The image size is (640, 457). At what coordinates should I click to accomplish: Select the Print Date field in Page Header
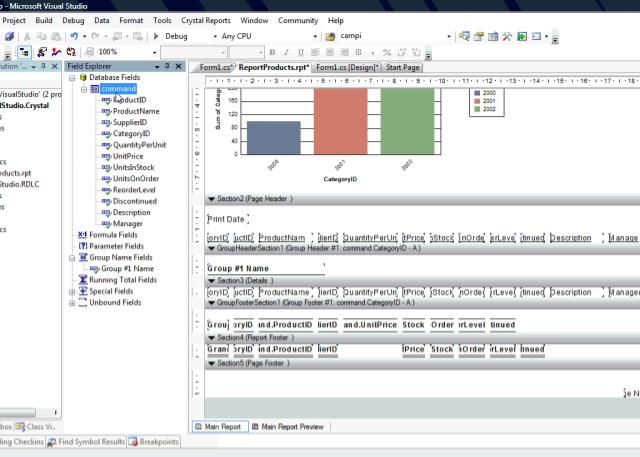[227, 219]
